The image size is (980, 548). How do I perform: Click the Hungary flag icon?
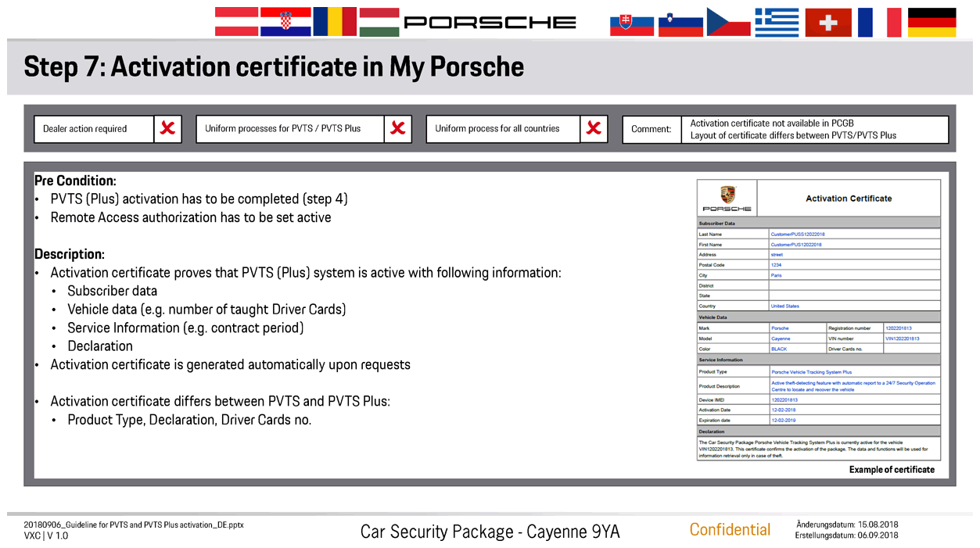click(379, 21)
